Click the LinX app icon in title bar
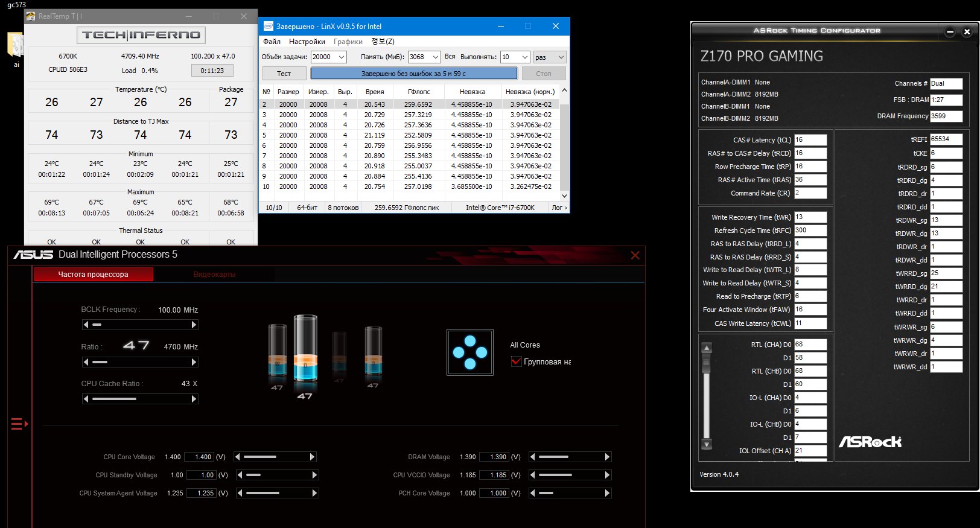Screen dimensions: 980x528 point(269,26)
